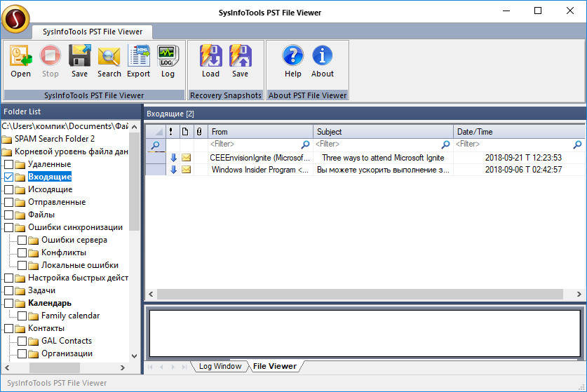The image size is (587, 392).
Task: Click the filter row magnifier icon at left
Action: (x=156, y=145)
